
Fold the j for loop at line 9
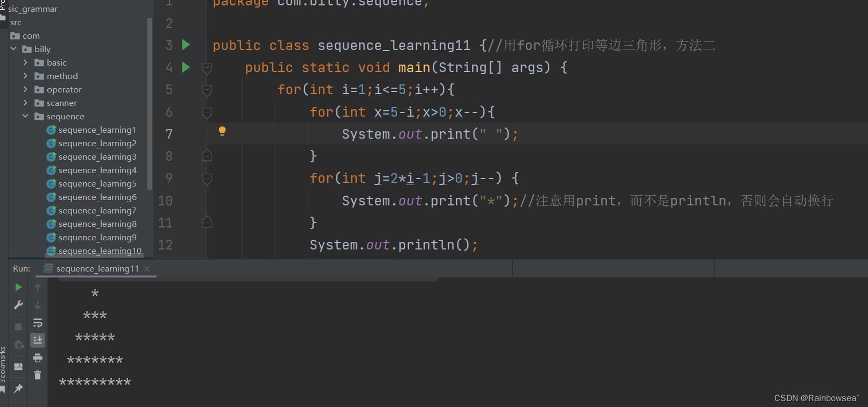pyautogui.click(x=207, y=178)
